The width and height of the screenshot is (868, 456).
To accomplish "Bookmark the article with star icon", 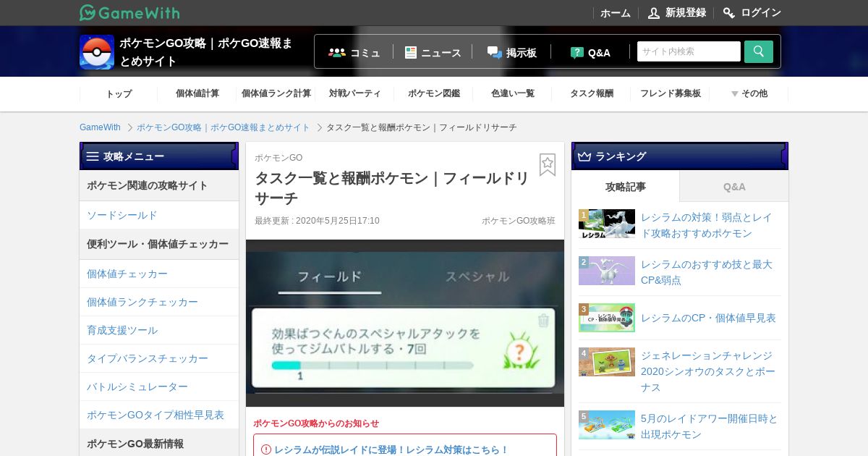I will point(548,164).
